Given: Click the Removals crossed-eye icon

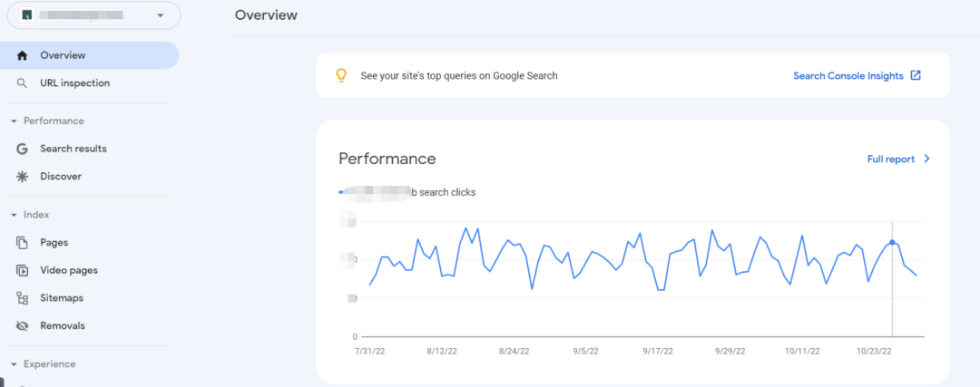Looking at the screenshot, I should pyautogui.click(x=23, y=325).
